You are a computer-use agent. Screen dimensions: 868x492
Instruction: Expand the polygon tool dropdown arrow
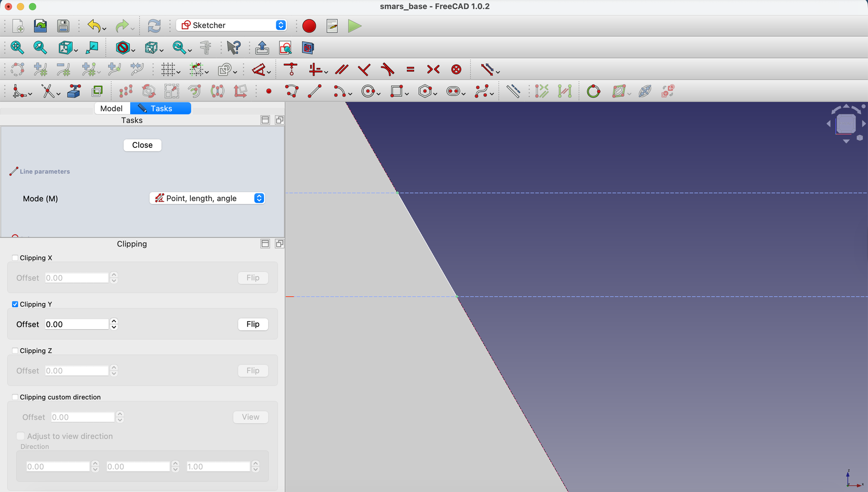point(435,94)
